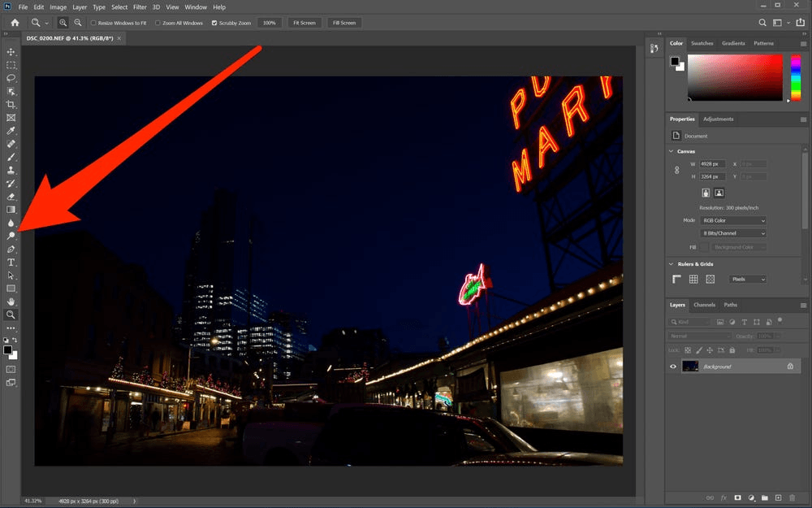
Task: Switch to the Hand tool
Action: 11,302
